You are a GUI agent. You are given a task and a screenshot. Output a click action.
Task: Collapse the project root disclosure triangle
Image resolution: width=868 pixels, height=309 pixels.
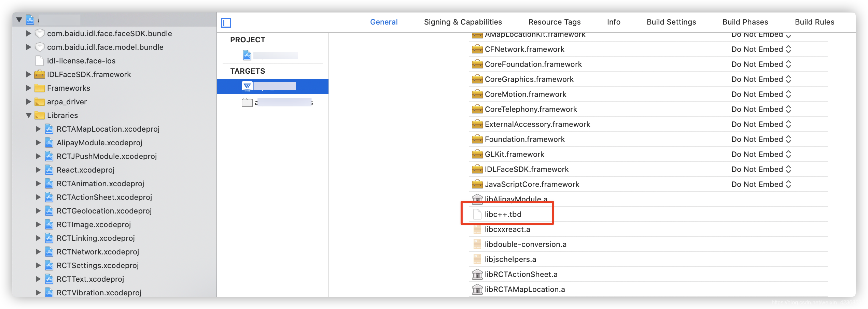click(x=19, y=20)
